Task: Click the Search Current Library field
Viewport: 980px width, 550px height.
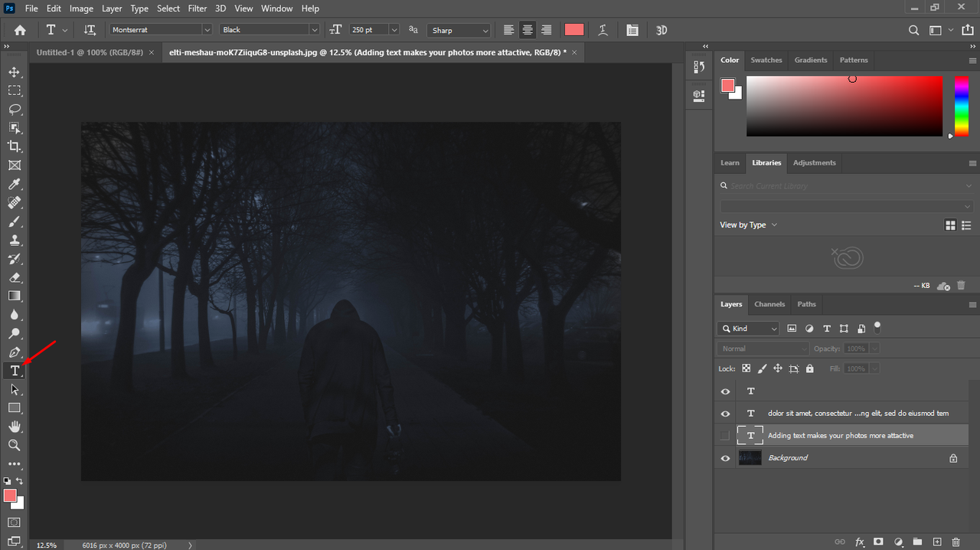Action: [842, 186]
